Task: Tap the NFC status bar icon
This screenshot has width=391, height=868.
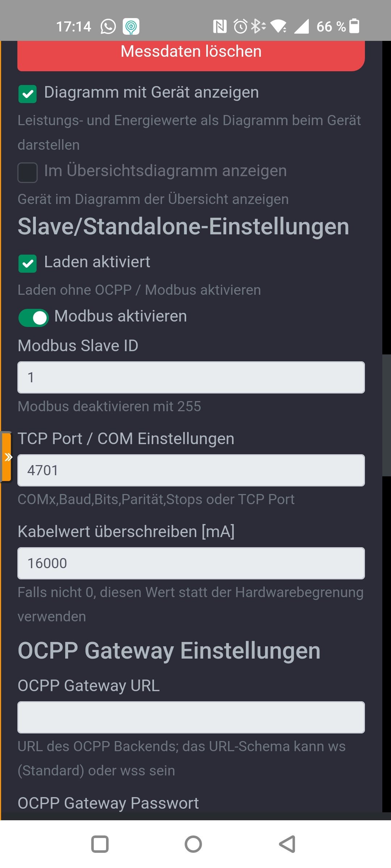Action: pyautogui.click(x=220, y=26)
